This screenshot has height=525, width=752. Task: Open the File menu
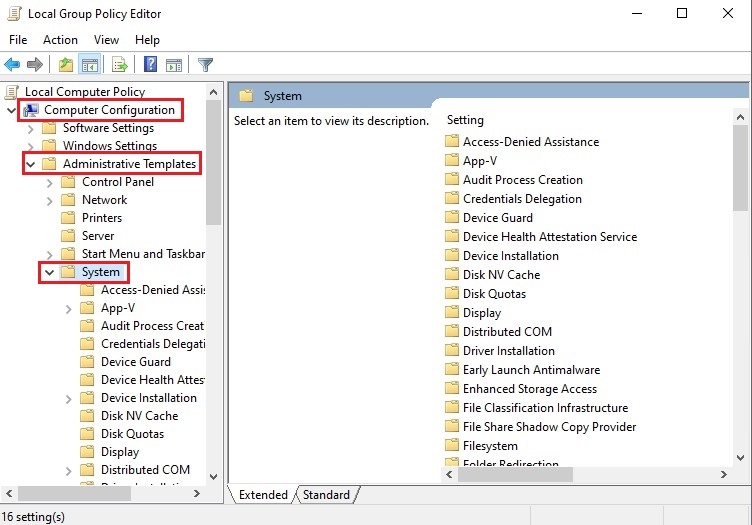[x=18, y=40]
